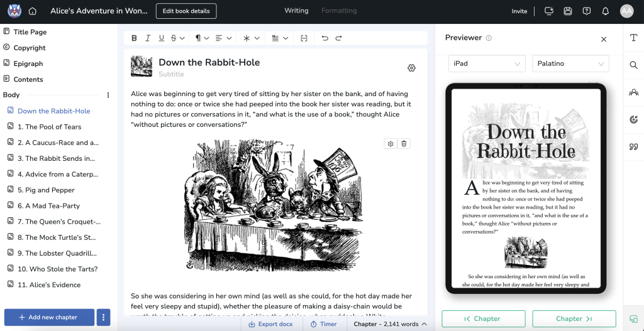
Task: Click the Edit book details button
Action: (x=186, y=11)
